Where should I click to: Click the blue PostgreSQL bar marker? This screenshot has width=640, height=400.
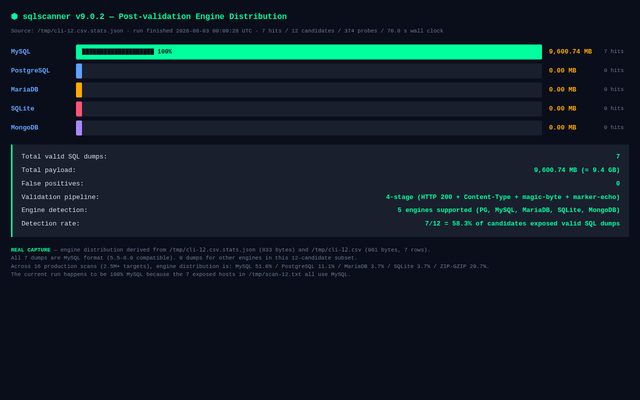79,71
